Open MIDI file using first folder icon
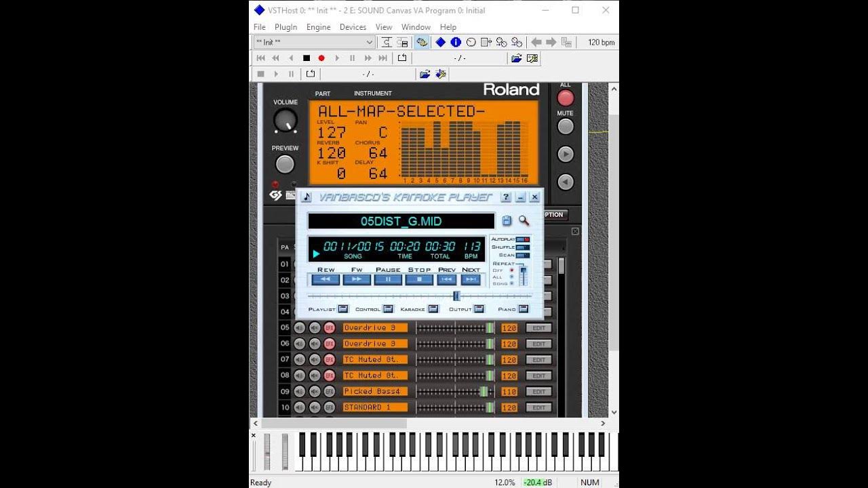 [x=516, y=58]
